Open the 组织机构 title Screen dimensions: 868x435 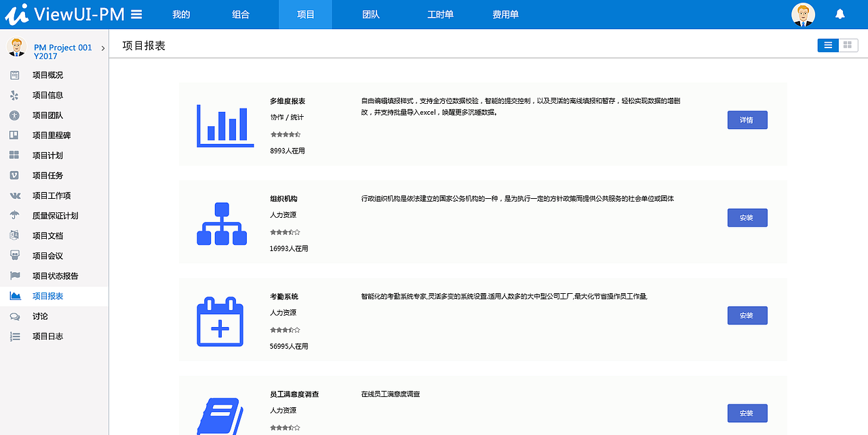pos(283,199)
